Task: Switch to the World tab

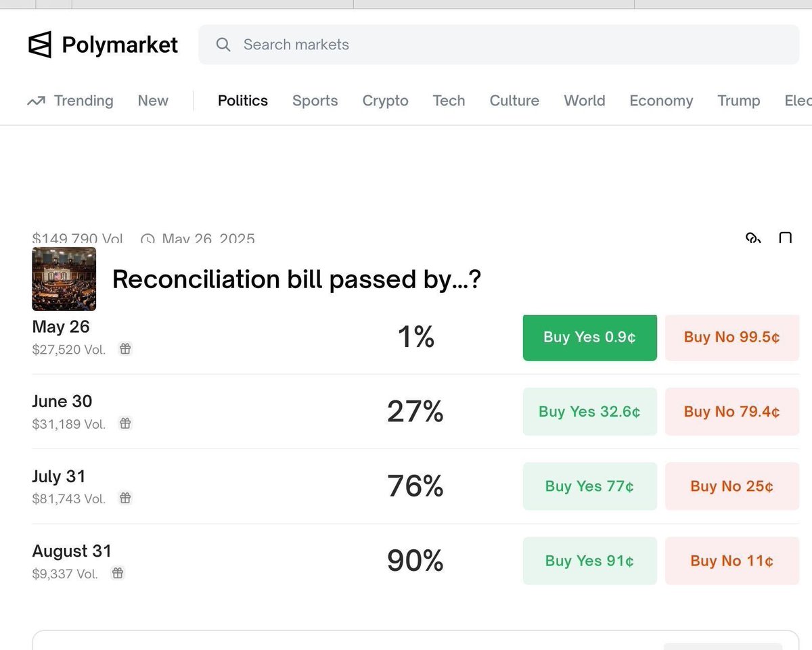Action: coord(585,101)
